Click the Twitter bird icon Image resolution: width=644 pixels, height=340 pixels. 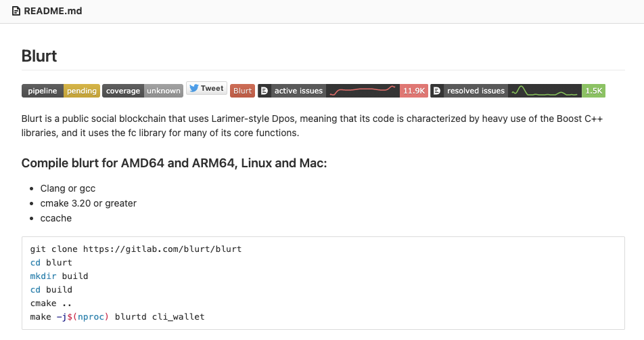tap(194, 88)
